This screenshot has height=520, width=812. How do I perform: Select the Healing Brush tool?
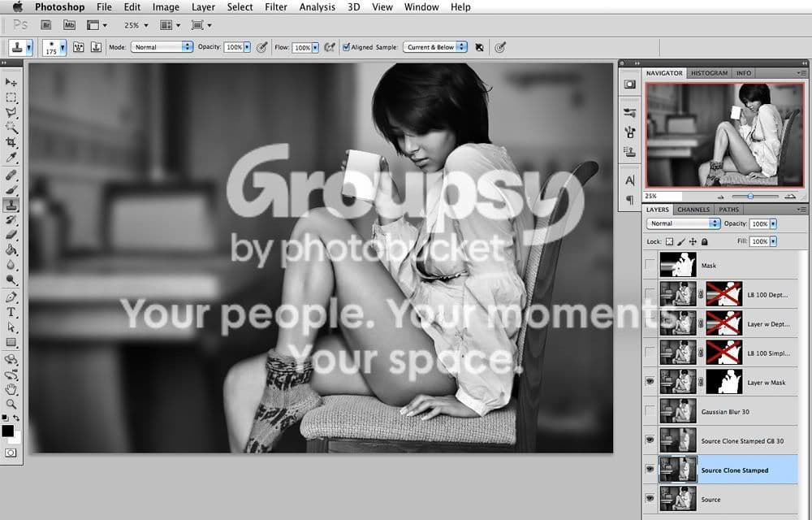point(11,175)
